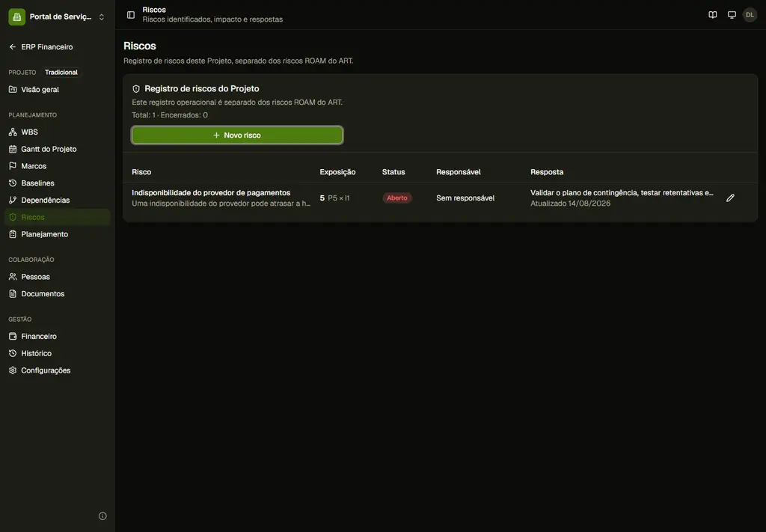Open the Marcos milestones page

(x=57, y=166)
